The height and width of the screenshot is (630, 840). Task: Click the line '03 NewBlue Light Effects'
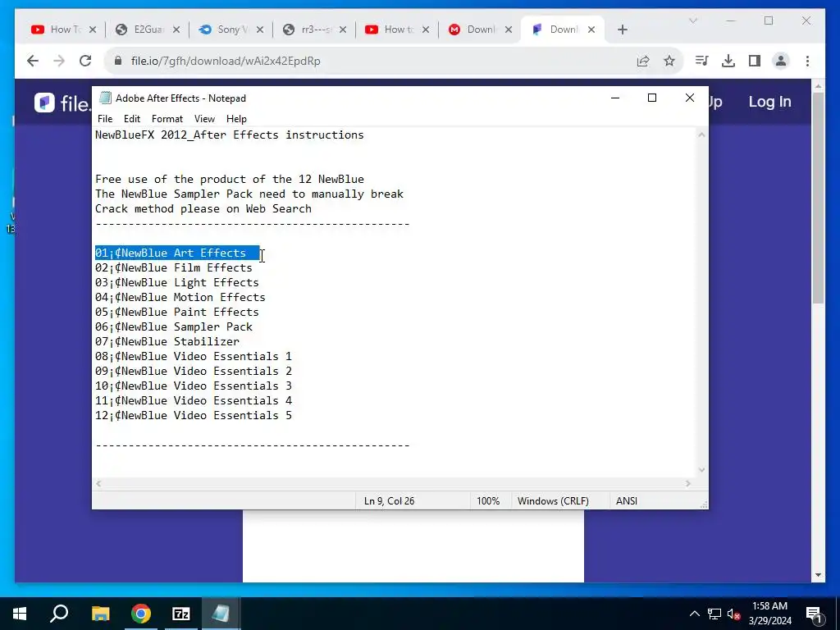(x=177, y=282)
